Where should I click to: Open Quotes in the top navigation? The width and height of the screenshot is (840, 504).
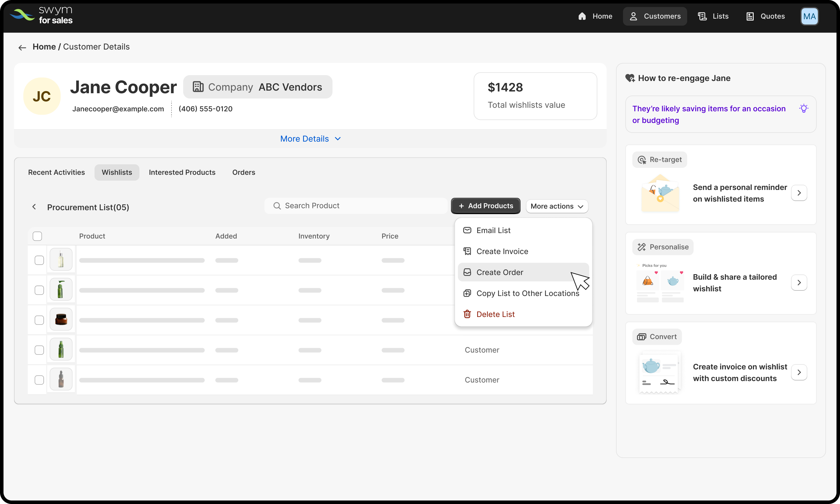[765, 16]
